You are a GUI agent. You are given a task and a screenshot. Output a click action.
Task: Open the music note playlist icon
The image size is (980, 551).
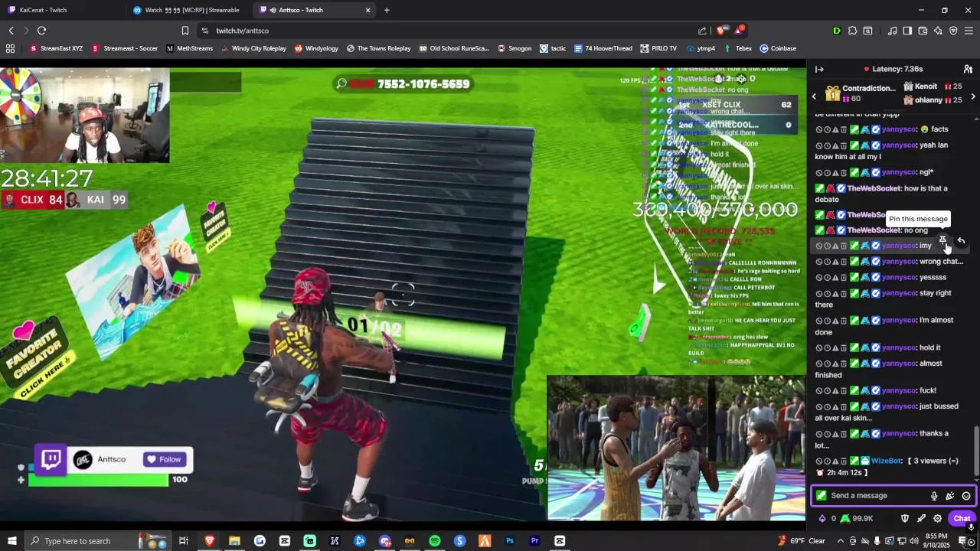tap(892, 31)
